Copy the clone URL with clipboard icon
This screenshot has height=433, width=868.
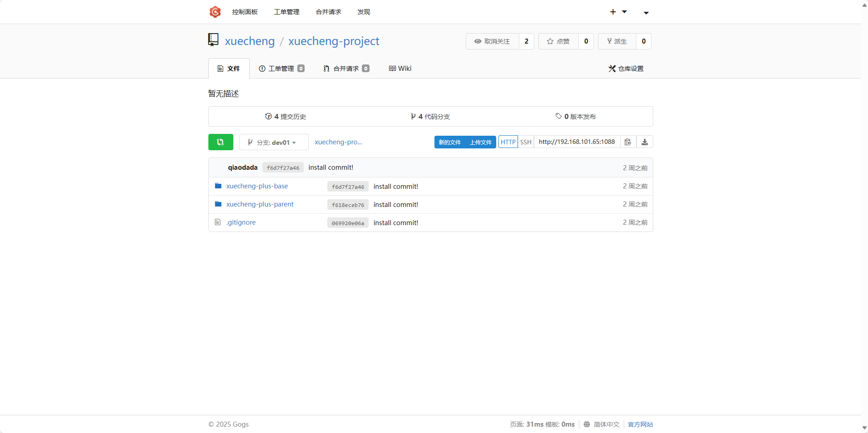(628, 142)
